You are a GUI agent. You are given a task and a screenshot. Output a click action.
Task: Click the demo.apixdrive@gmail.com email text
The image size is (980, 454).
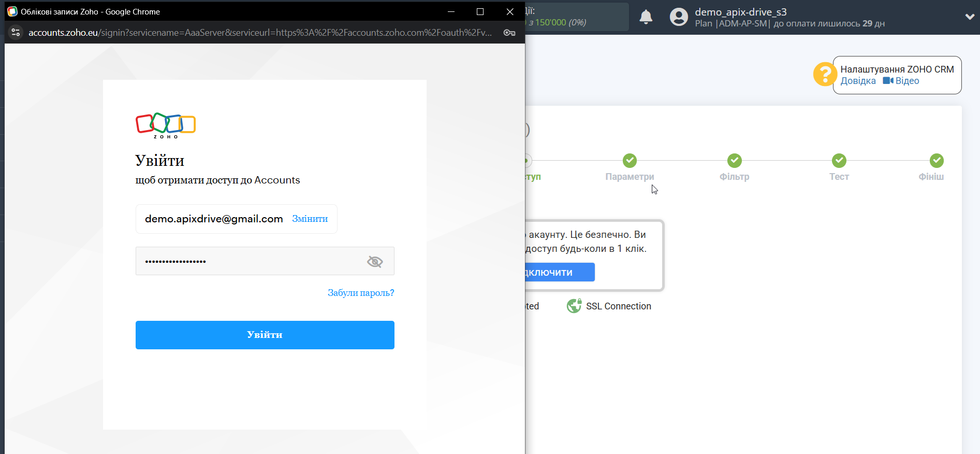pos(214,219)
